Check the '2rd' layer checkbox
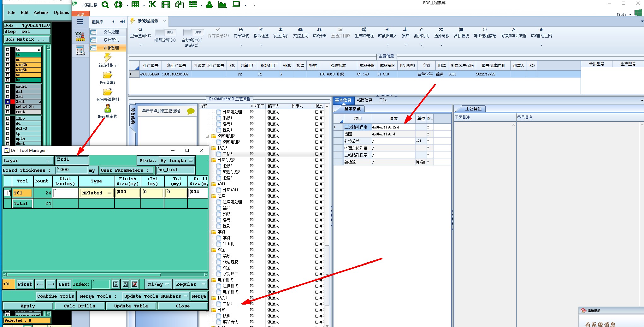644x327 pixels. [x=8, y=97]
